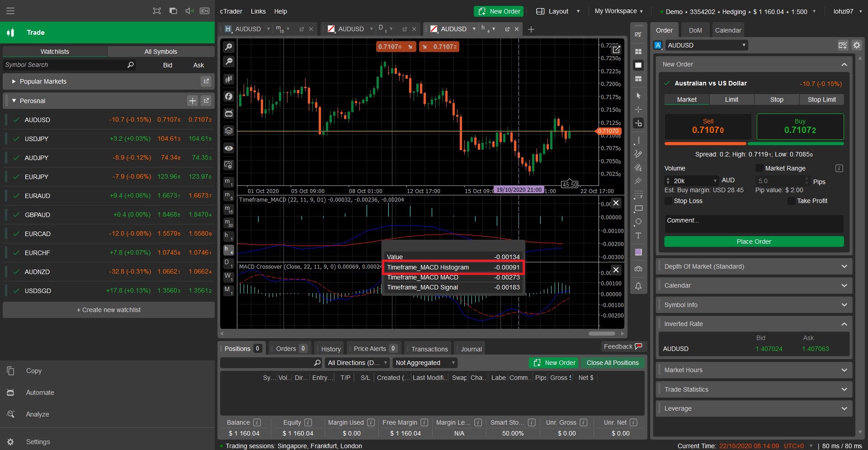This screenshot has width=868, height=450.
Task: Open the chart objects layers icon
Action: [229, 131]
